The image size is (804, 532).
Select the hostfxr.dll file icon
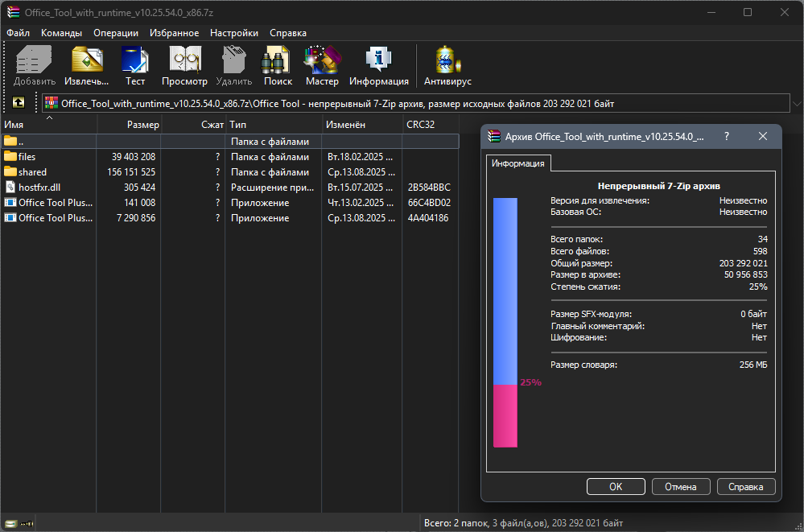coord(10,187)
